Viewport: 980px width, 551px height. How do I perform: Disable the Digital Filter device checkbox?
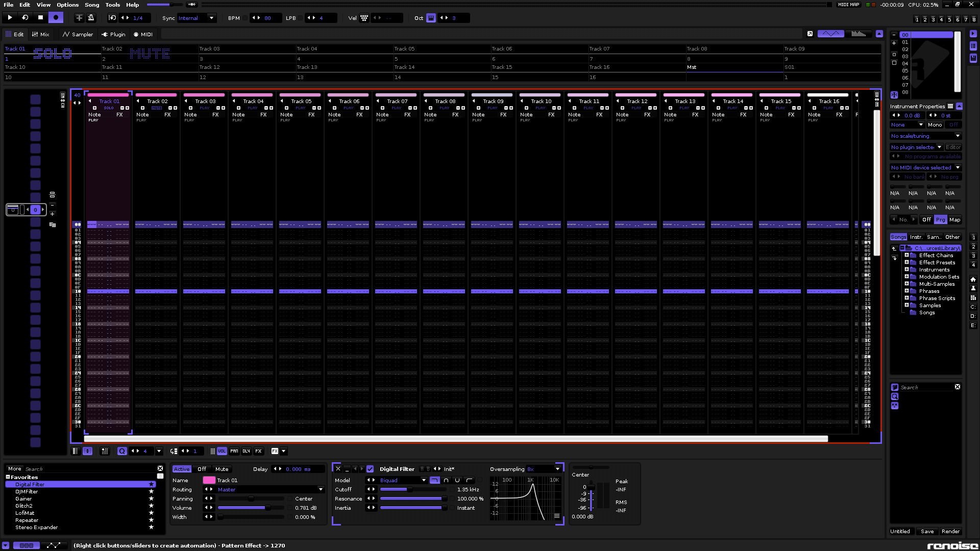point(370,469)
